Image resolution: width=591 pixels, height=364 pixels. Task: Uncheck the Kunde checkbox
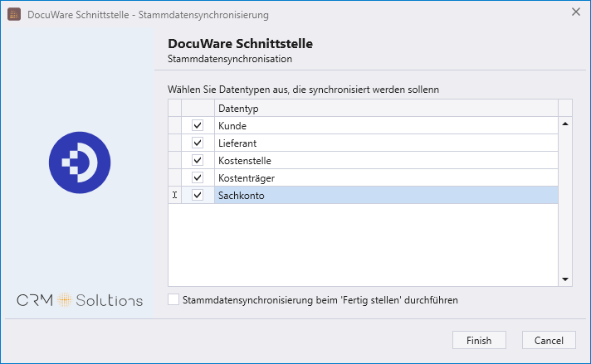(198, 125)
